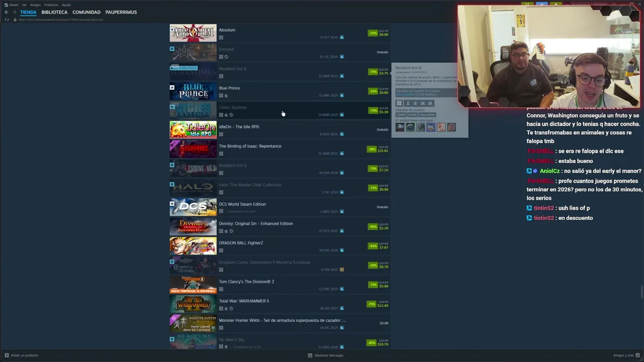Click the single-player icon in Resident Evil 6 popup

click(408, 103)
